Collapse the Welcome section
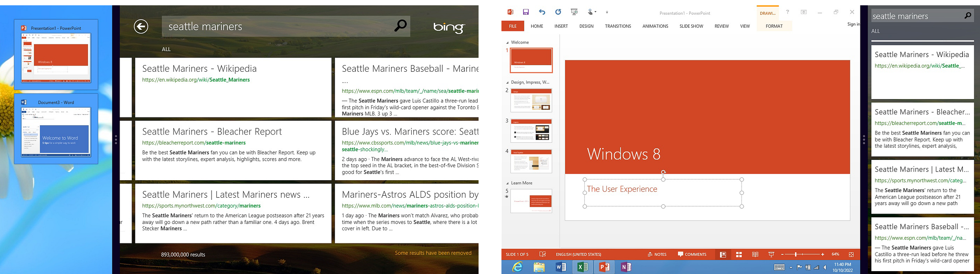 pos(508,43)
